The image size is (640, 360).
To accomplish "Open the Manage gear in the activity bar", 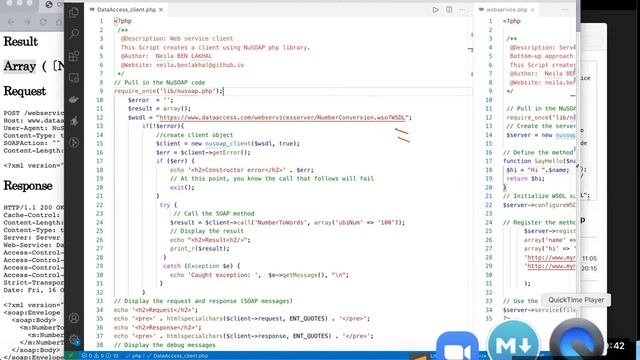I will 74,339.
